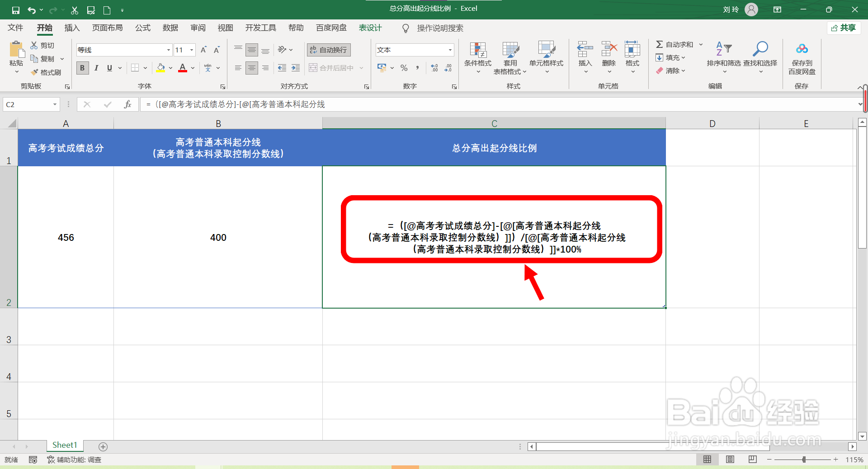This screenshot has height=469, width=868.
Task: Open the font dialog launcher
Action: [223, 87]
